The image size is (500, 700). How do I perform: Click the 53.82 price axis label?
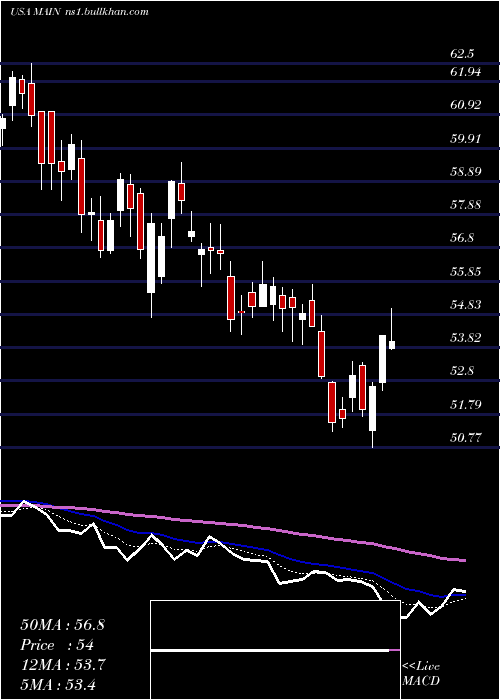tap(466, 338)
